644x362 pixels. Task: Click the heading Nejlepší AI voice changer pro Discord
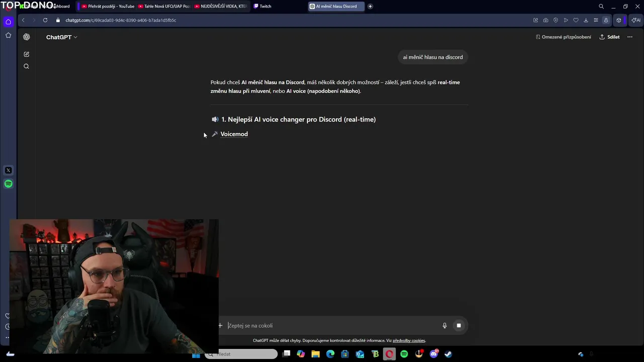(x=298, y=119)
